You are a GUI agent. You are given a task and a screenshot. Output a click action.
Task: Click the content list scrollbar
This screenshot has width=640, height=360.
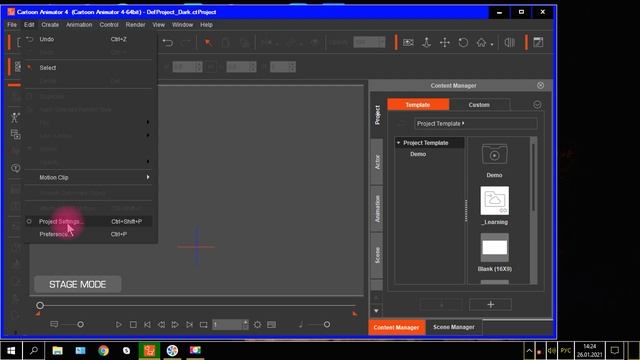click(x=533, y=176)
